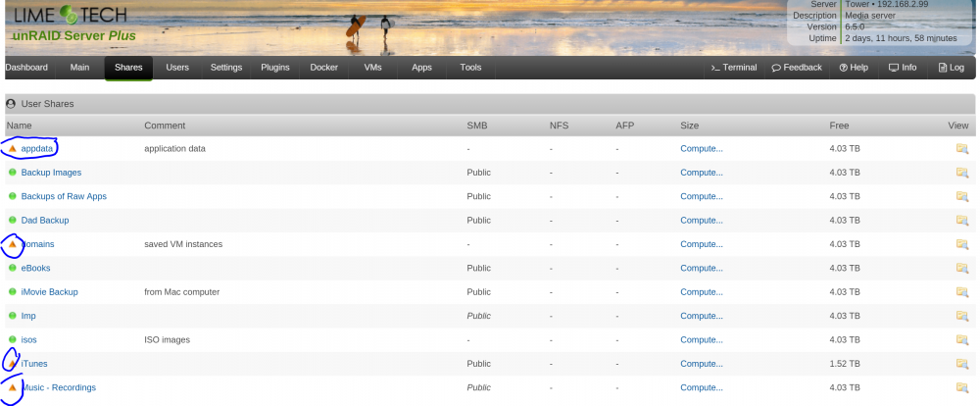Browse the Backup Images share folder icon
980x406 pixels.
coord(962,173)
